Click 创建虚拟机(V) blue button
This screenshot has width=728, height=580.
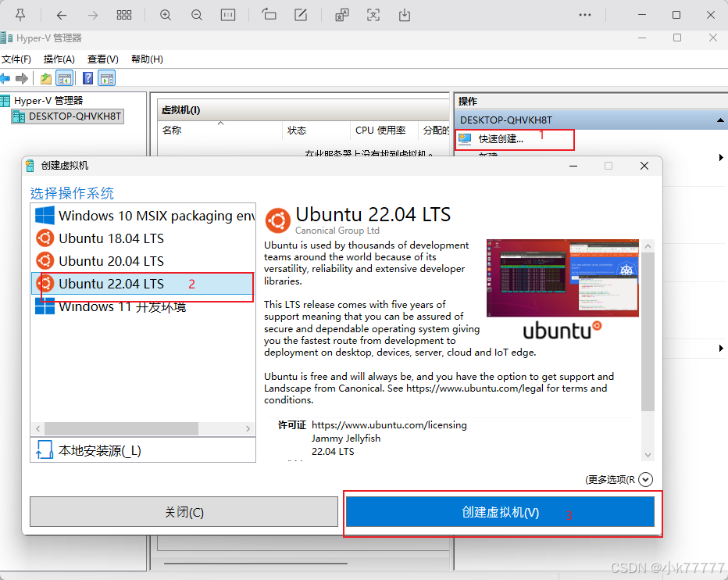pos(500,512)
